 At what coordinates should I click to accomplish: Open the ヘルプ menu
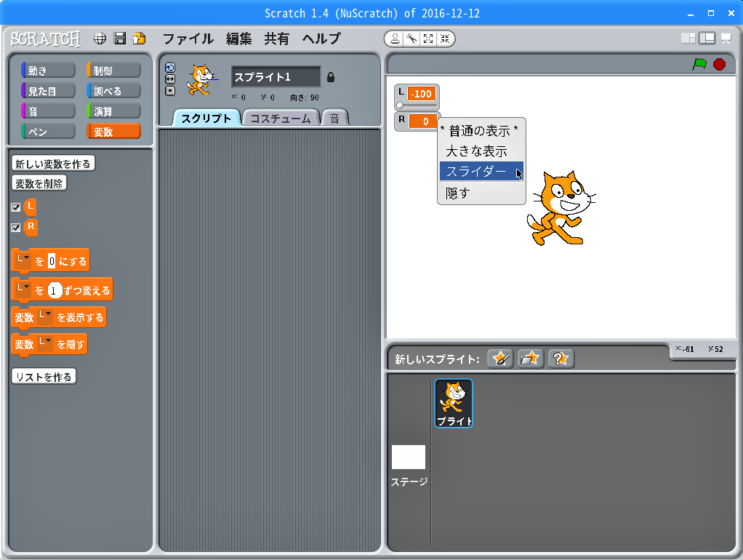(321, 39)
